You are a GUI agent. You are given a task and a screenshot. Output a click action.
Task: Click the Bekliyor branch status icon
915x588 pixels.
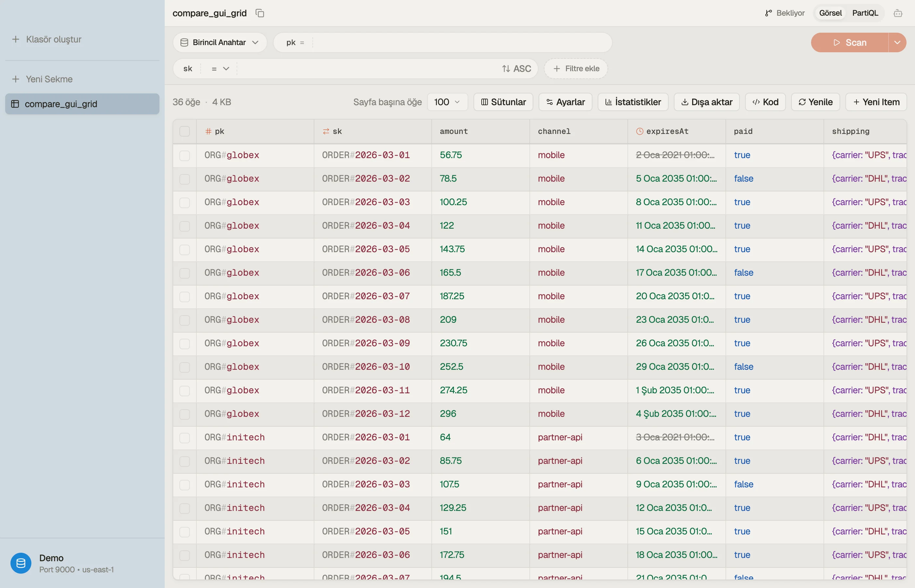point(768,13)
